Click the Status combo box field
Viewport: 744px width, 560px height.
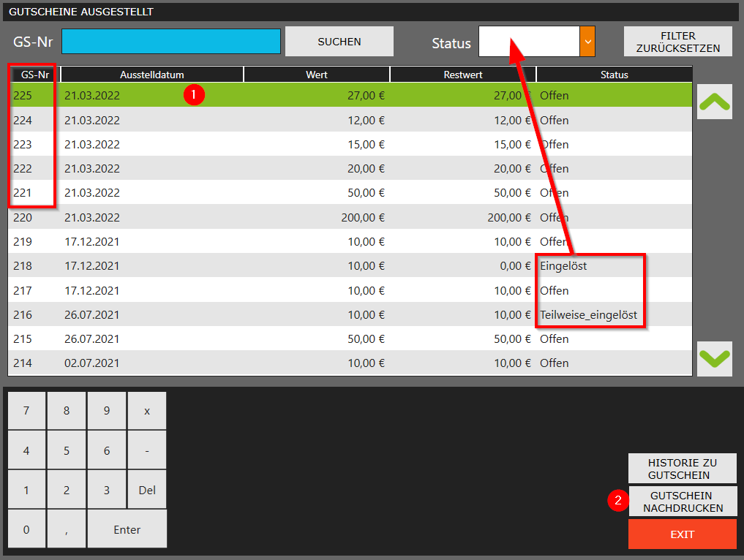click(x=529, y=41)
